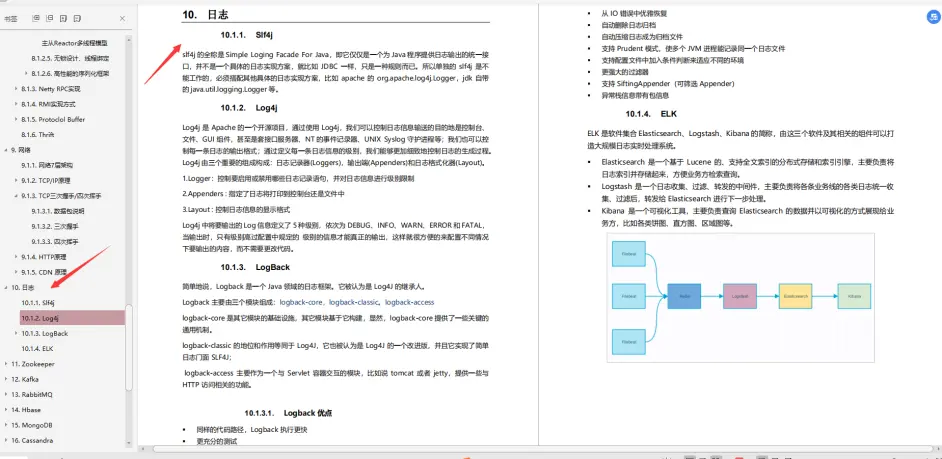
Task: Click the line starting 2.Appenders
Action: click(263, 194)
